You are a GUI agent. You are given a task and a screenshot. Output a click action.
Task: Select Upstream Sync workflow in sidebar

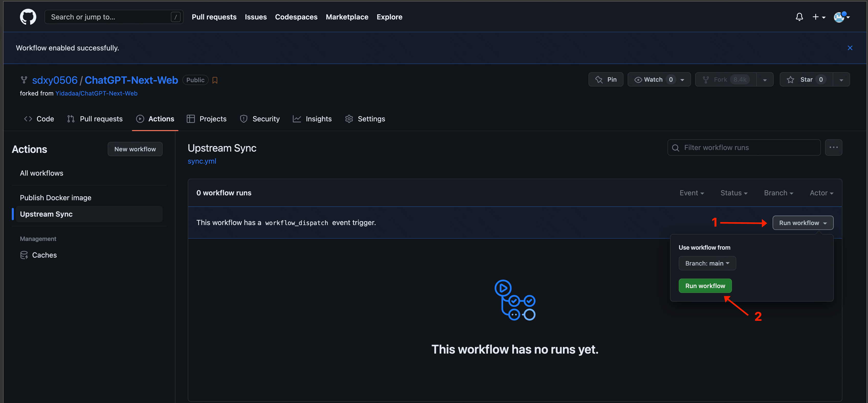tap(89, 214)
